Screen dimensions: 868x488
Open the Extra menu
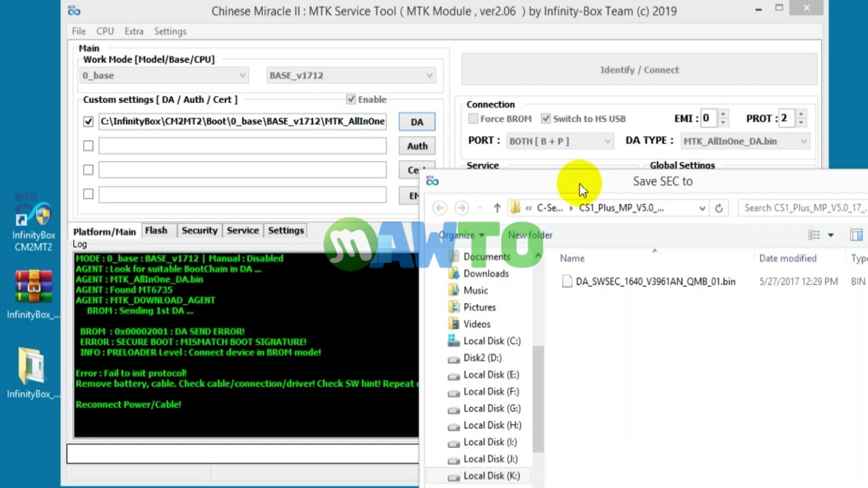pyautogui.click(x=134, y=31)
